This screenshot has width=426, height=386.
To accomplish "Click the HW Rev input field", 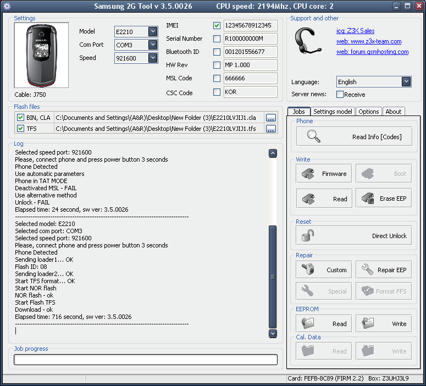I will [250, 65].
